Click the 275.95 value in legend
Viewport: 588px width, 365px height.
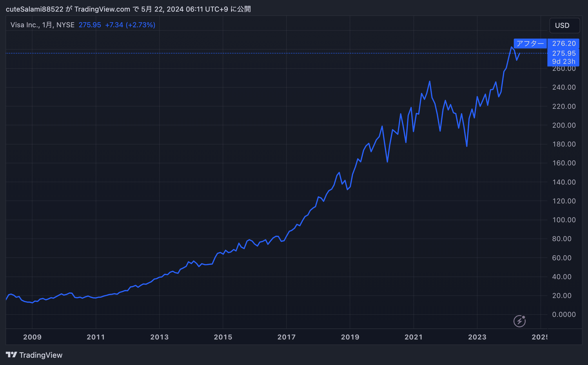coord(90,25)
